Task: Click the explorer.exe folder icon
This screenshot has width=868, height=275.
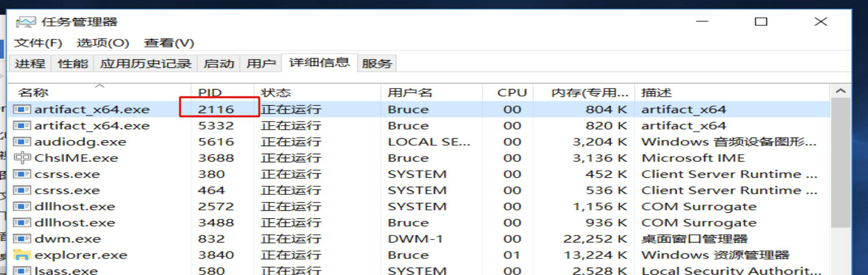Action: (x=22, y=255)
